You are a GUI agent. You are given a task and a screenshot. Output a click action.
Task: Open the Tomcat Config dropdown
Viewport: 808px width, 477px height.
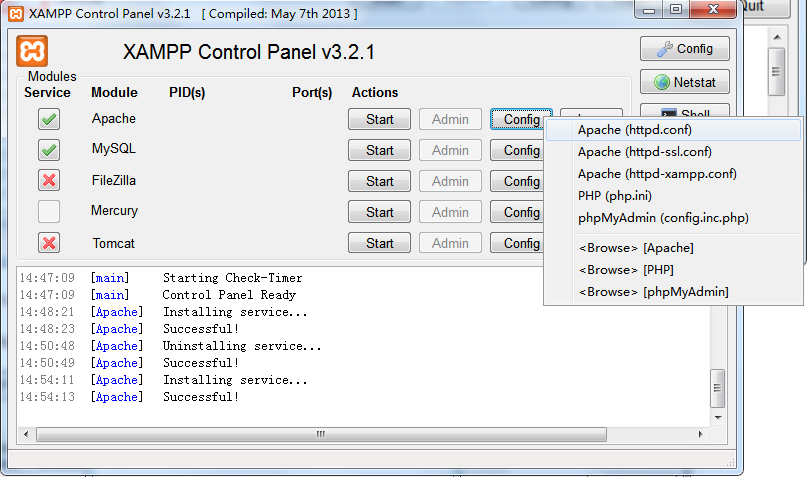tap(517, 243)
